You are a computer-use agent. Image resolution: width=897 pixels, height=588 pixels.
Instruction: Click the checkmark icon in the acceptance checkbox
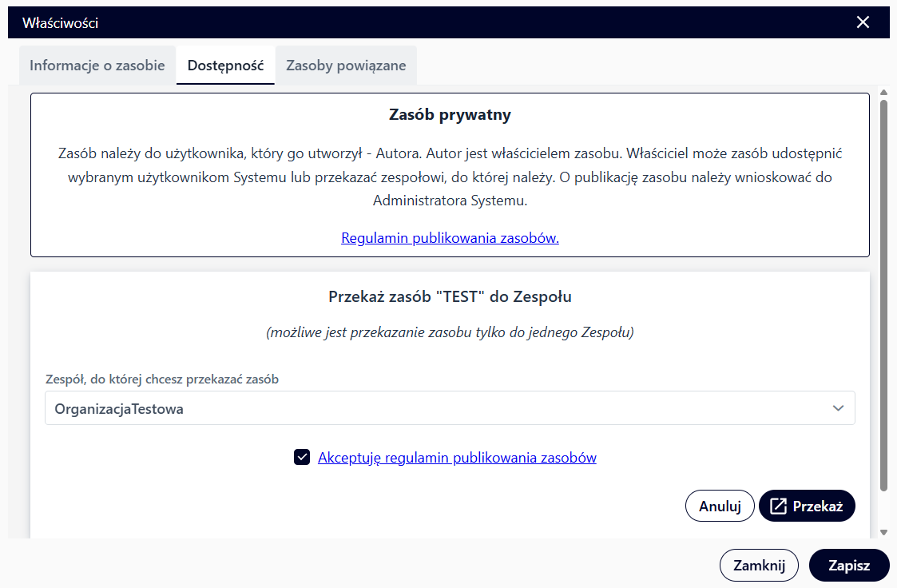(x=301, y=457)
